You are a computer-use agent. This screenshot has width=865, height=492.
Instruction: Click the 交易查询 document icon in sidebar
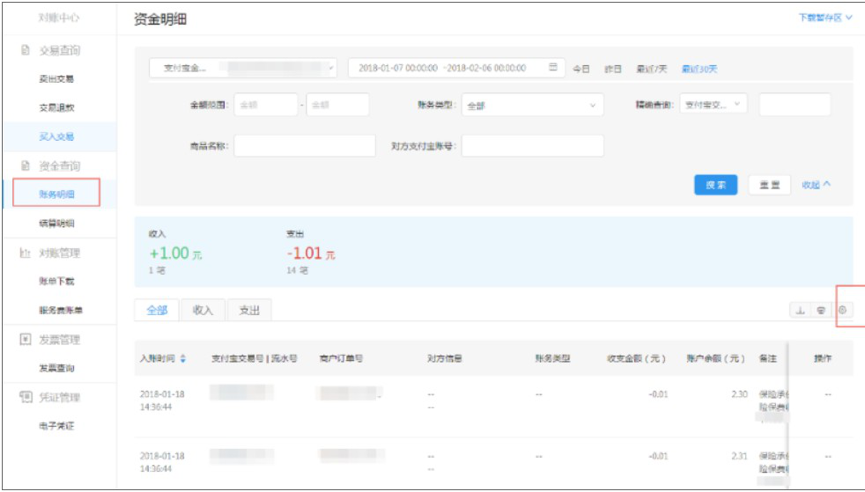coord(25,50)
